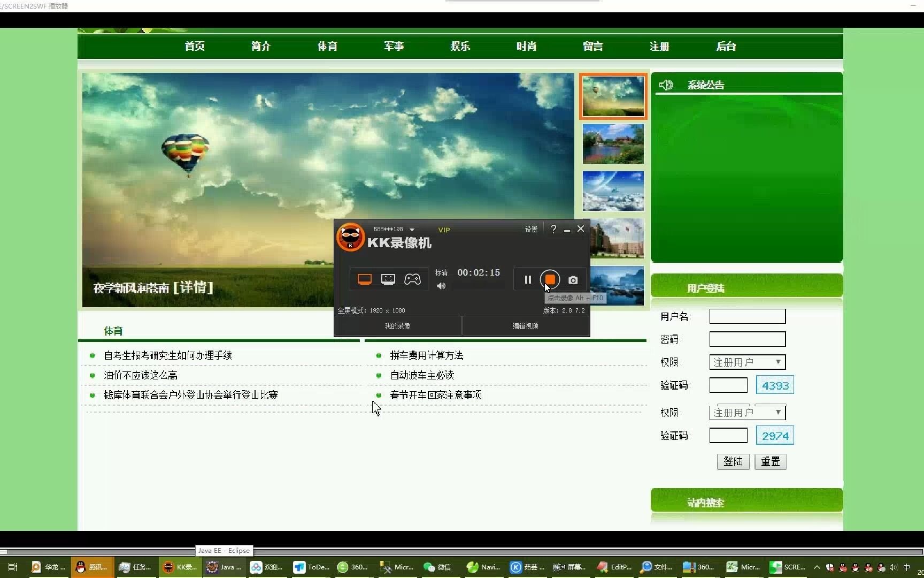Open the 腾讯 QQ taskbar item

tap(92, 567)
